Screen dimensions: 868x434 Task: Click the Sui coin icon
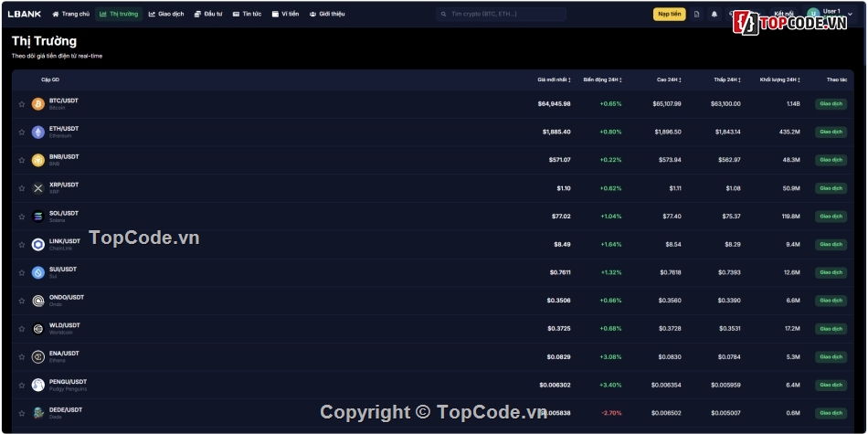click(x=38, y=272)
